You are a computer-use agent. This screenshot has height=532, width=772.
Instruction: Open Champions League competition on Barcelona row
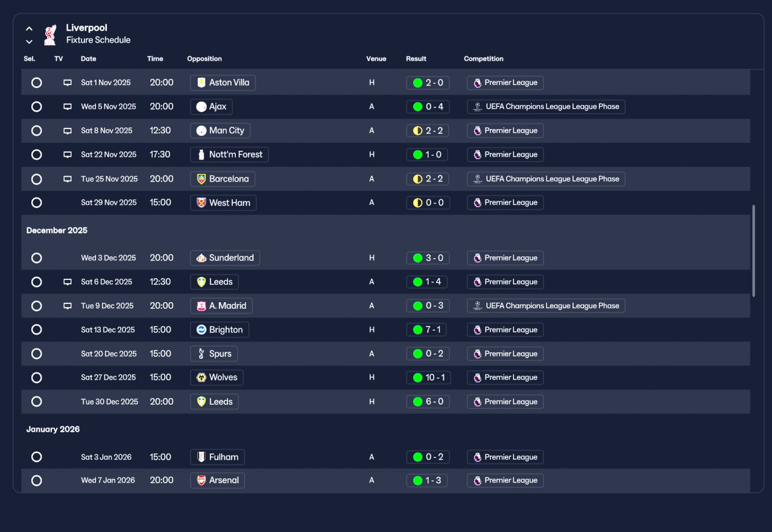546,179
